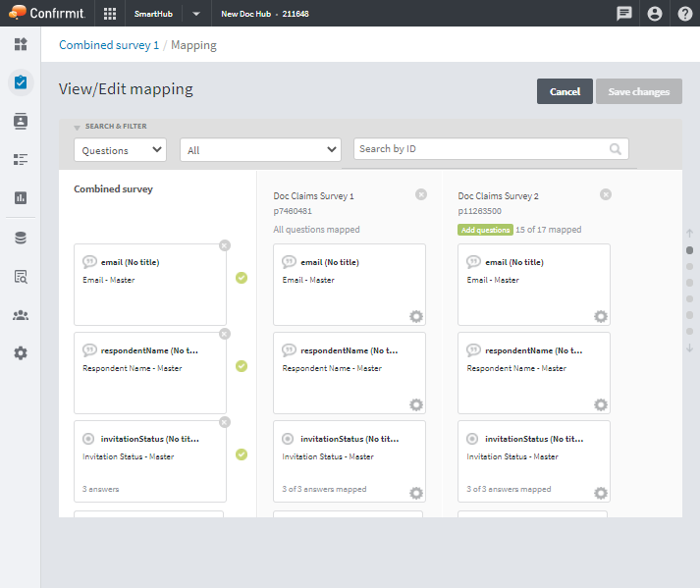Expand the SmartHub dropdown arrow
This screenshot has height=588, width=700.
pyautogui.click(x=196, y=14)
